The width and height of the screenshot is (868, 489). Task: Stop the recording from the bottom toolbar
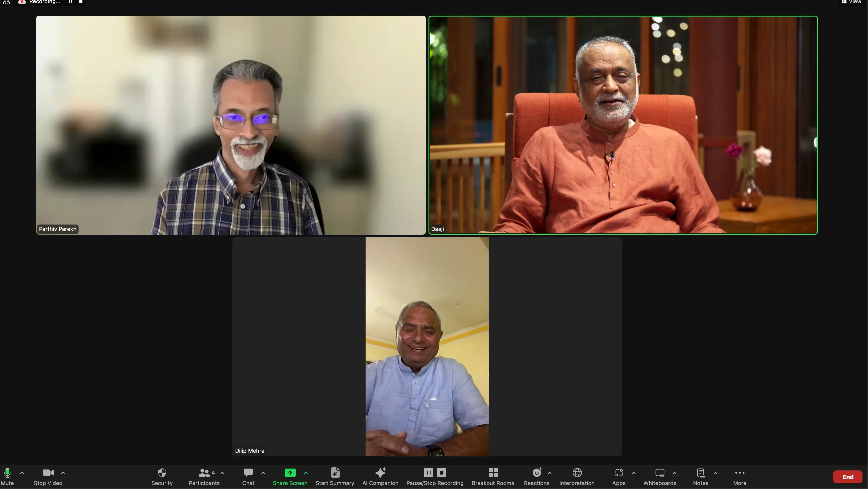pos(441,472)
